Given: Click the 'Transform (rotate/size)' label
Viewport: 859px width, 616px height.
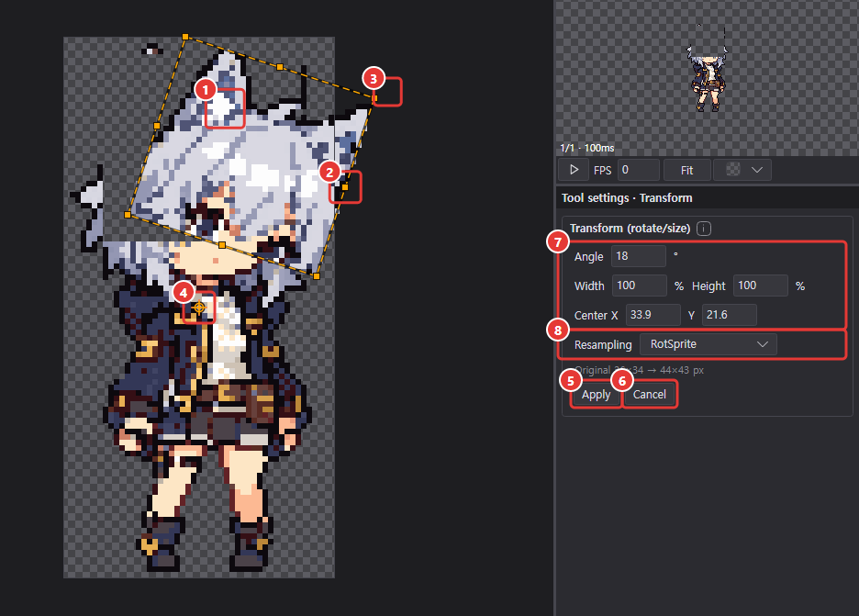Looking at the screenshot, I should 630,229.
